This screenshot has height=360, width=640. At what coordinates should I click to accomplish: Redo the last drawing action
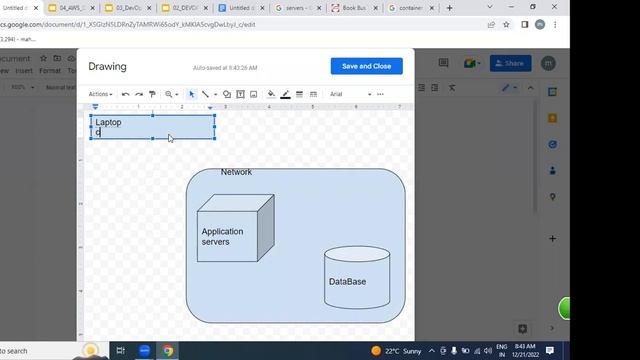pos(139,94)
